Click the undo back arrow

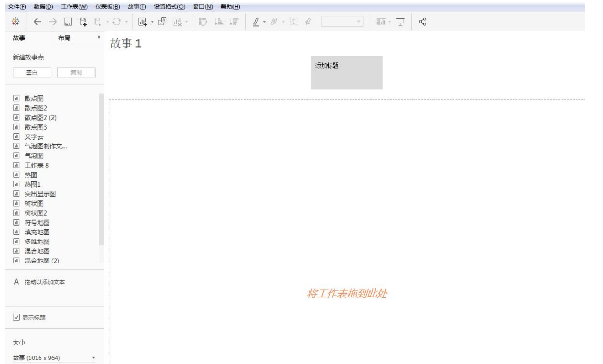click(37, 22)
